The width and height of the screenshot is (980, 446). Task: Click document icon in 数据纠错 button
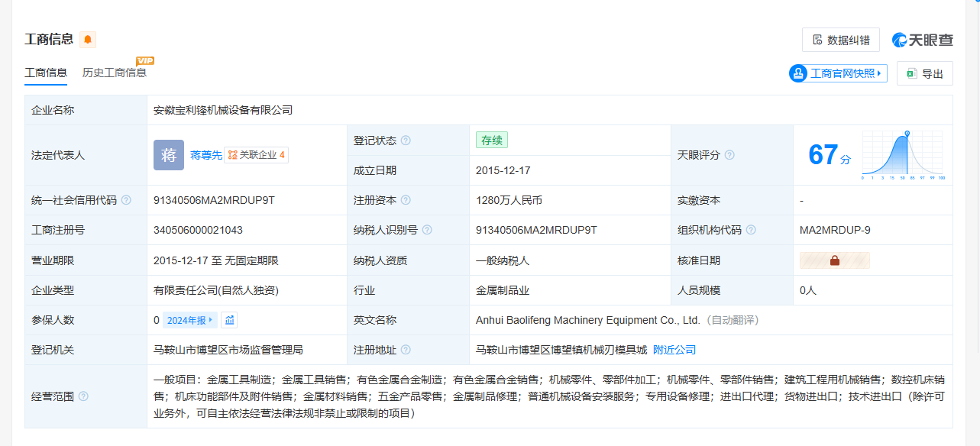click(x=818, y=40)
